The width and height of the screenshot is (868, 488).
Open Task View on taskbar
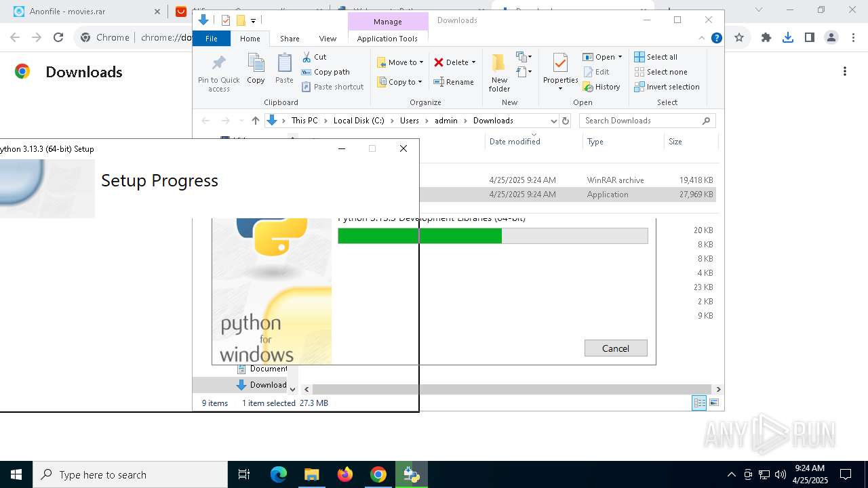point(244,474)
